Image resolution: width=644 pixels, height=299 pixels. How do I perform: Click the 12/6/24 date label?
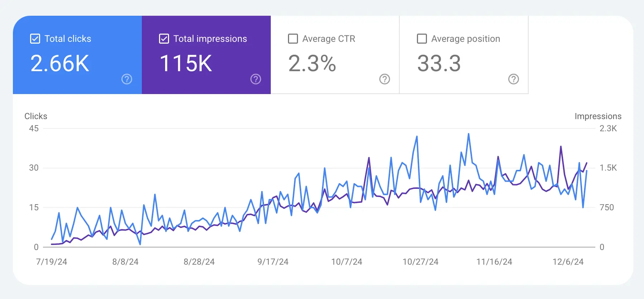click(568, 262)
